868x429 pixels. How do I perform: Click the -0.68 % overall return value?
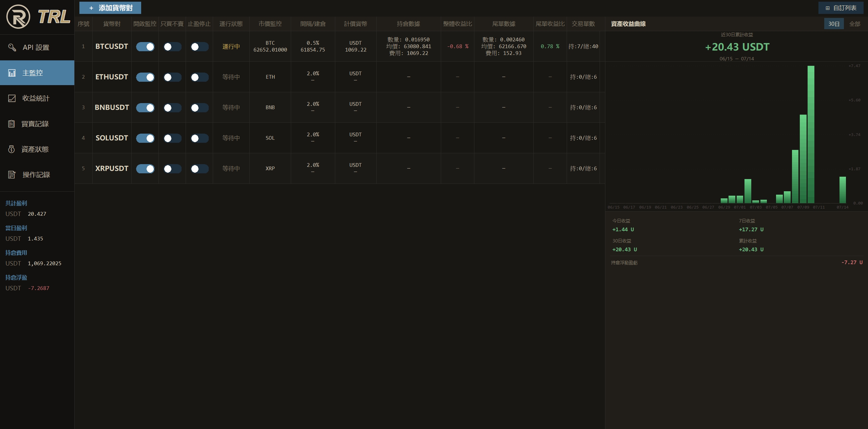pyautogui.click(x=457, y=46)
